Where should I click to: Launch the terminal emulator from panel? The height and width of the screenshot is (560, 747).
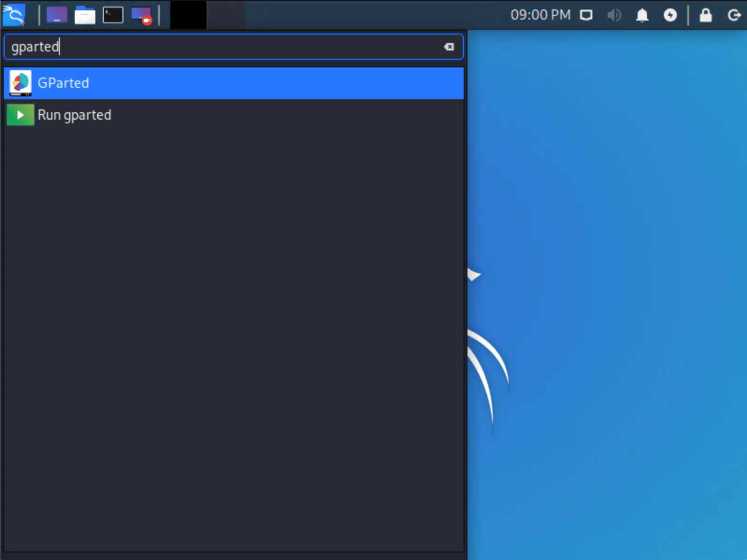coord(113,15)
